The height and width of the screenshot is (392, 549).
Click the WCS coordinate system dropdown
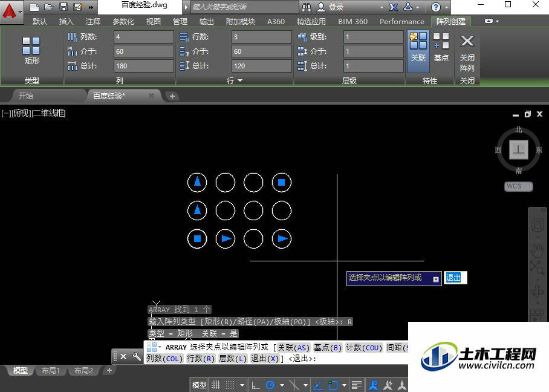[x=519, y=186]
